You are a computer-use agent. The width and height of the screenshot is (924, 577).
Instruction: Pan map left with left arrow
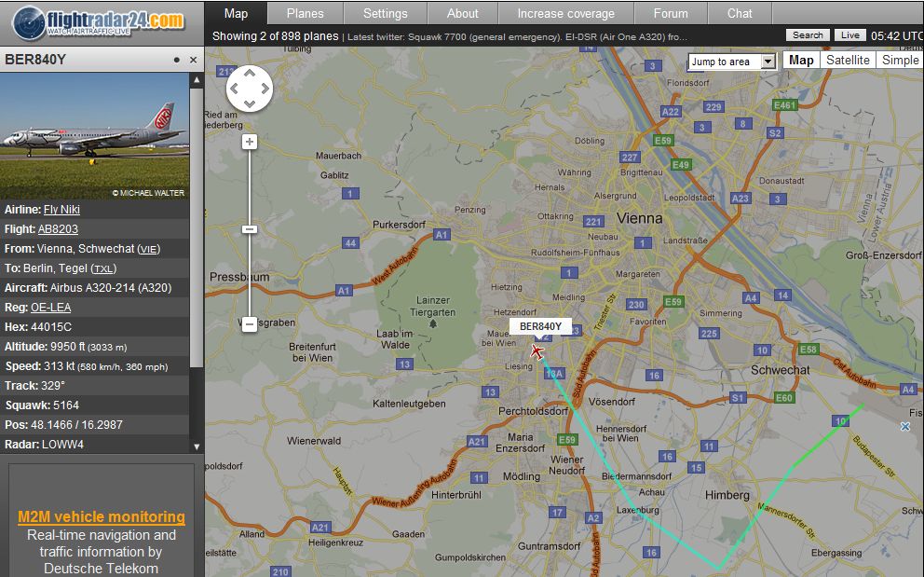point(234,89)
